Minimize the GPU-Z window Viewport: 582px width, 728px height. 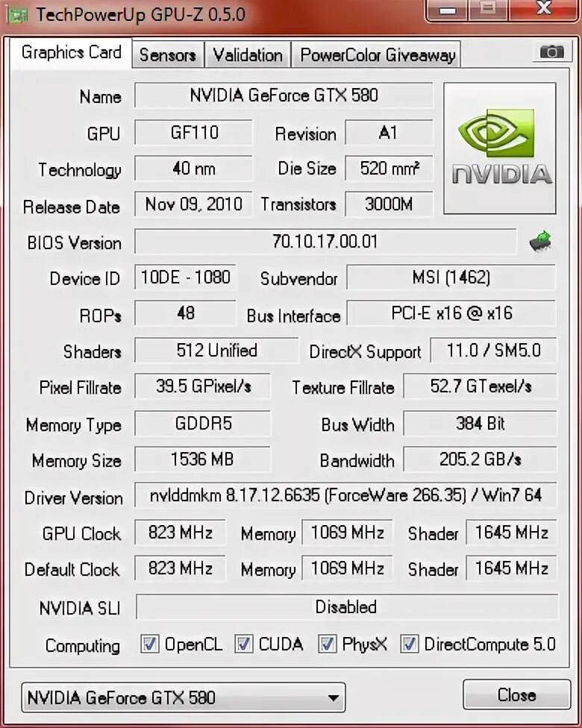click(448, 9)
